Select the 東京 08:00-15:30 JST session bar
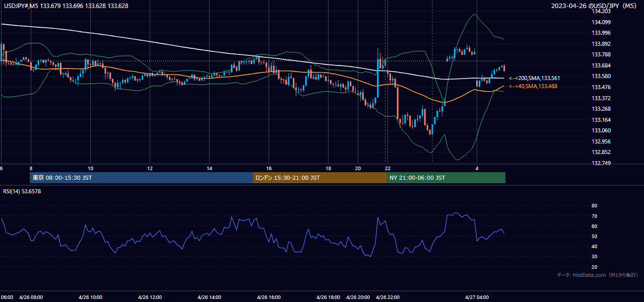 pos(141,178)
